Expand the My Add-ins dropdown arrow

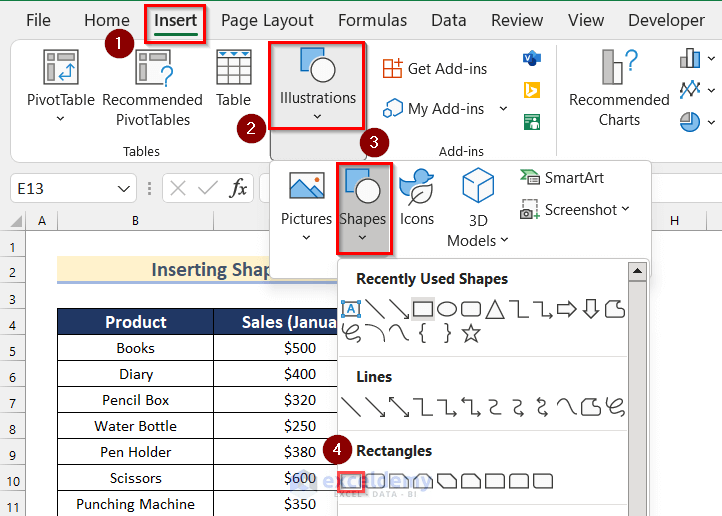[x=503, y=109]
